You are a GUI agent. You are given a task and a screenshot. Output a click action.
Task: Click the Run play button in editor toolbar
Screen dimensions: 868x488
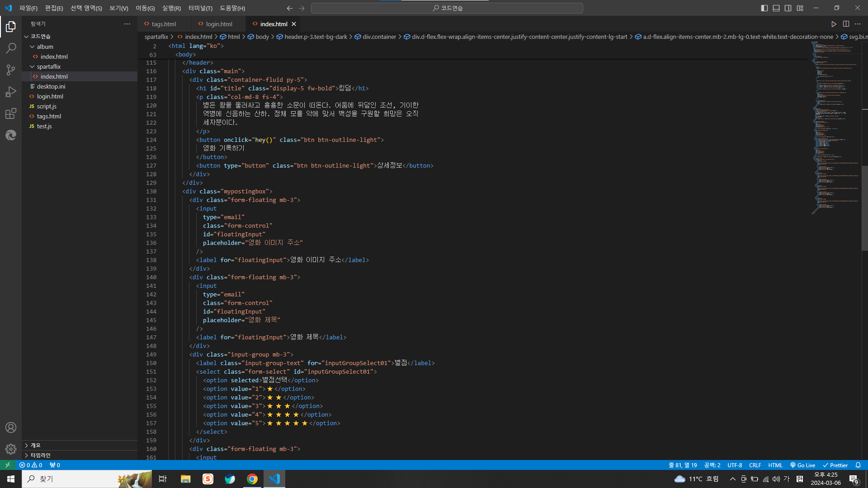pyautogui.click(x=834, y=24)
